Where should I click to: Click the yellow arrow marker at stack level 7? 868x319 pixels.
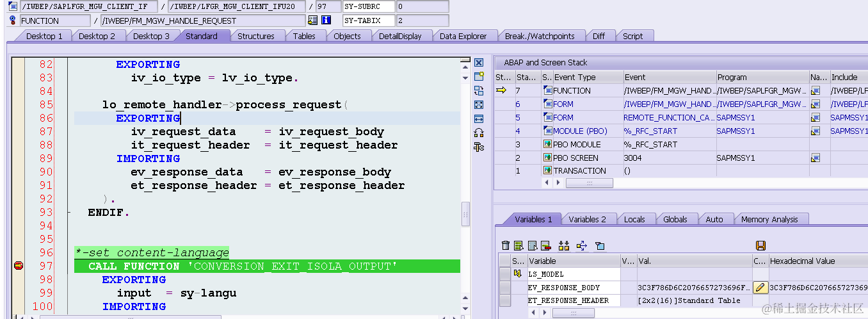(x=501, y=90)
